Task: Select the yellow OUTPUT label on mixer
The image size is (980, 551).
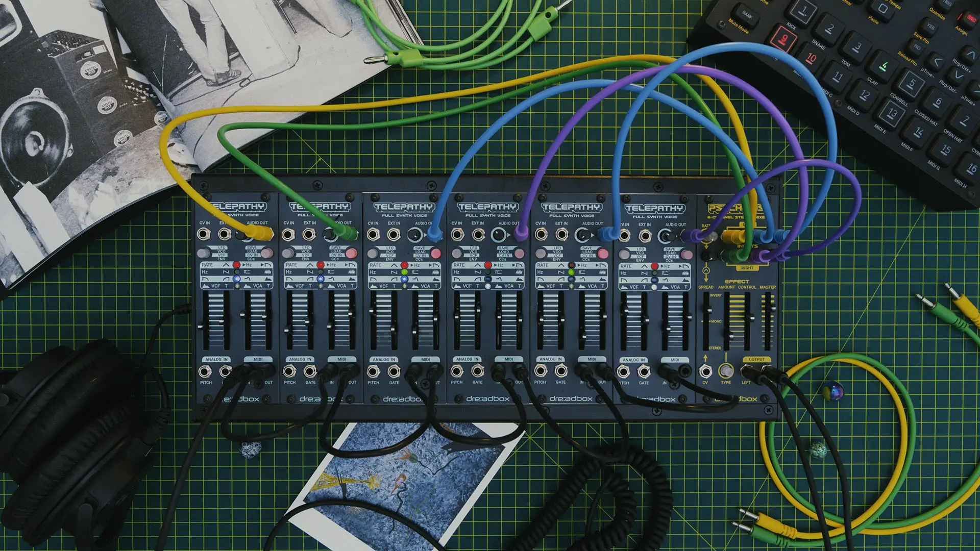Action: 756,359
